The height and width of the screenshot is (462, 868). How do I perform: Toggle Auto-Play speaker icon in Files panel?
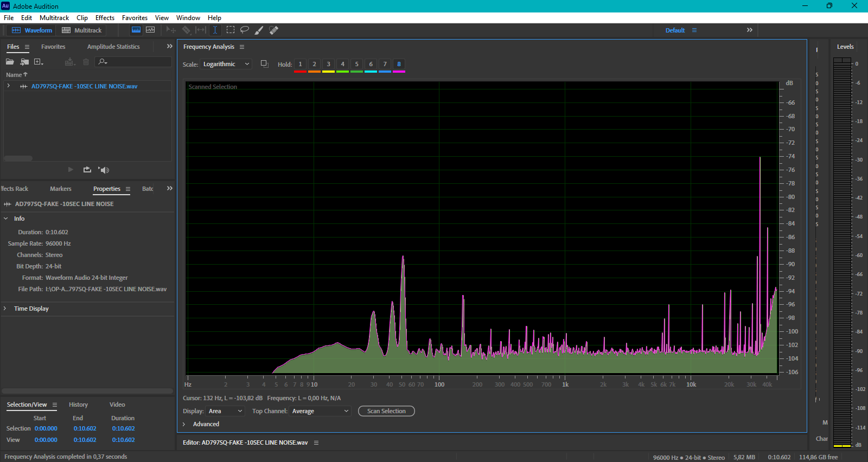click(104, 170)
